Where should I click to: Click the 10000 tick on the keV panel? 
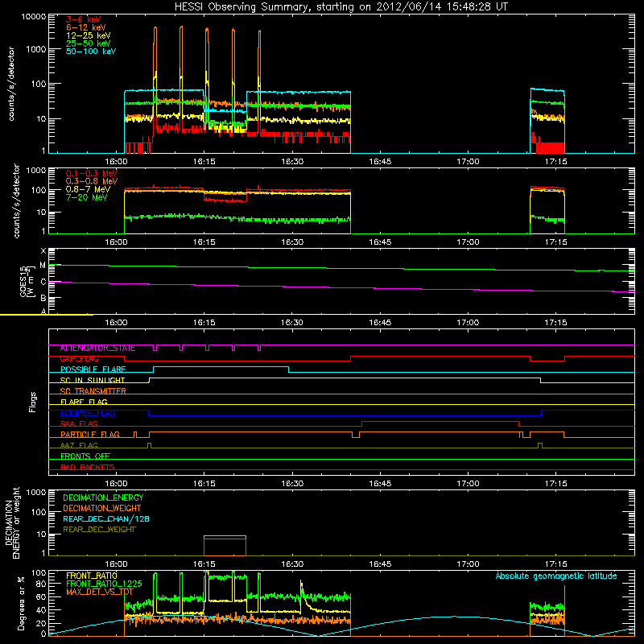(34, 16)
